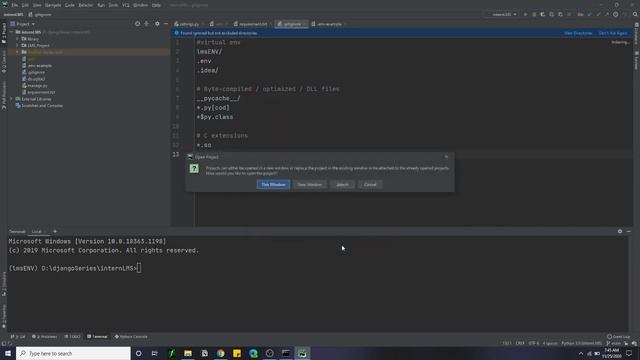Image resolution: width=640 pixels, height=360 pixels.
Task: Open the Problems tool window tab
Action: pyautogui.click(x=44, y=337)
